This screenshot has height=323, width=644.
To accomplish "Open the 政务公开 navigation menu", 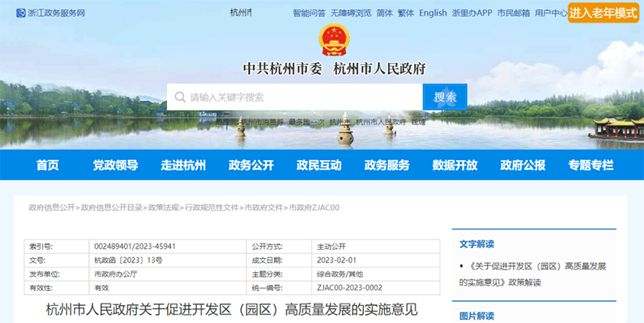I will [251, 165].
